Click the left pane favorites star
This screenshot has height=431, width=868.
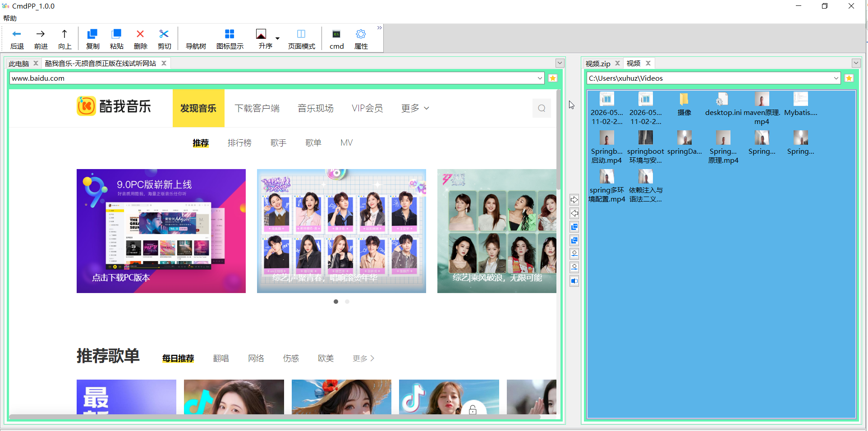pyautogui.click(x=553, y=78)
